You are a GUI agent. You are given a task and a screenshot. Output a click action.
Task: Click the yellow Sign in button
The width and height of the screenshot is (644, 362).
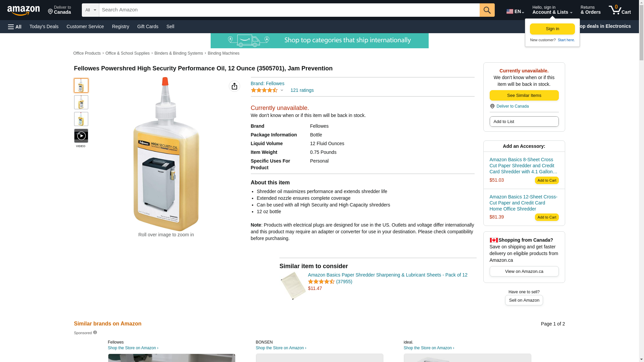point(552,29)
